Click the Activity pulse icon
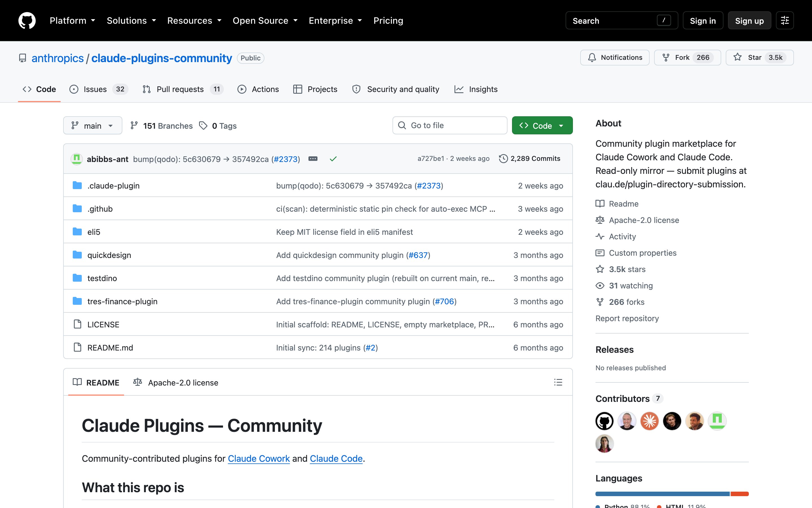 (x=600, y=237)
